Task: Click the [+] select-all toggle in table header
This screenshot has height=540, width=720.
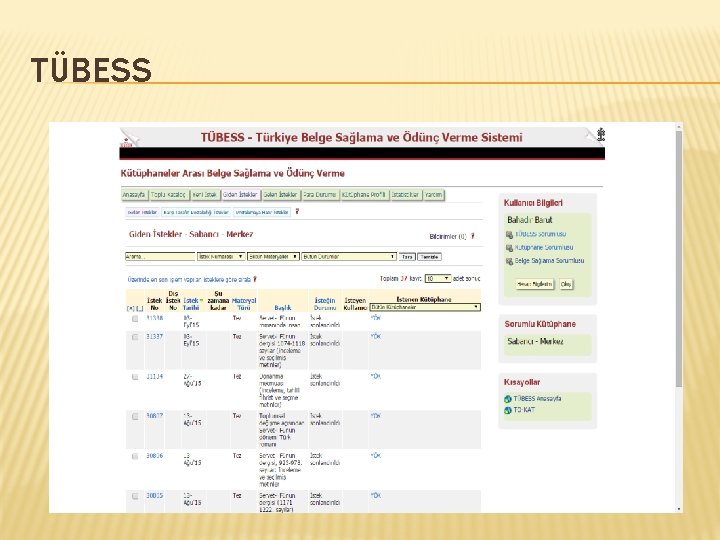Action: click(x=130, y=309)
